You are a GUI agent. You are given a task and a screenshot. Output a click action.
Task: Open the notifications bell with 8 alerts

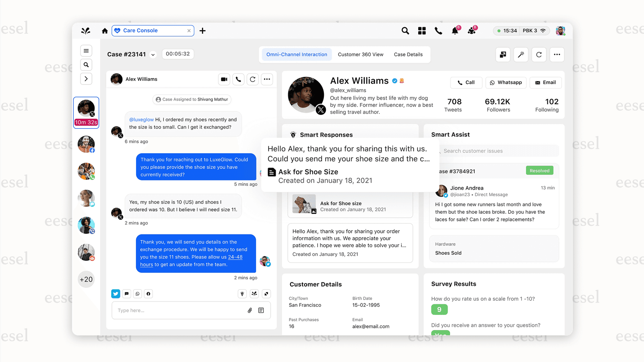(455, 31)
